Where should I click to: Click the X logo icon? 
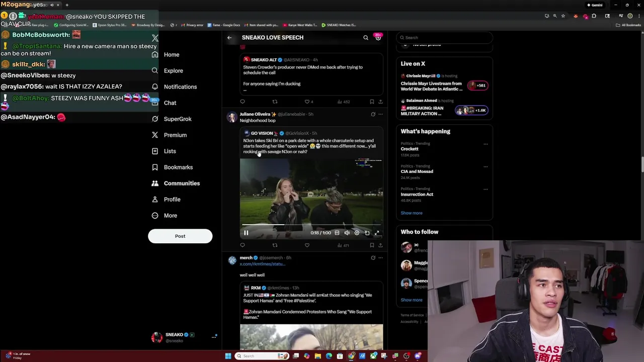point(155,38)
